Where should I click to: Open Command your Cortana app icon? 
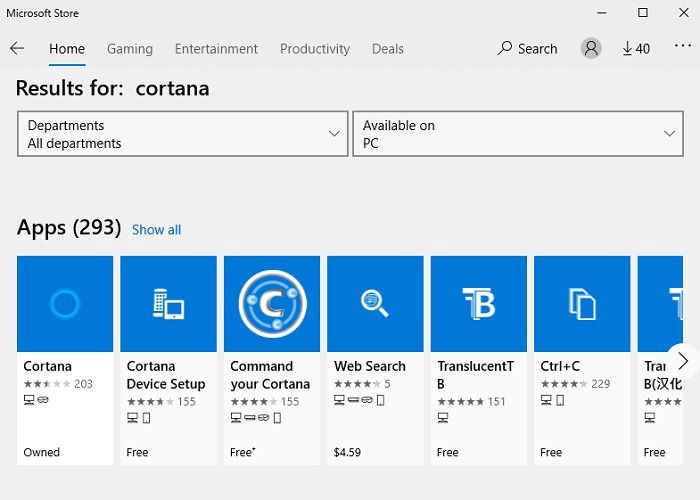(x=272, y=304)
